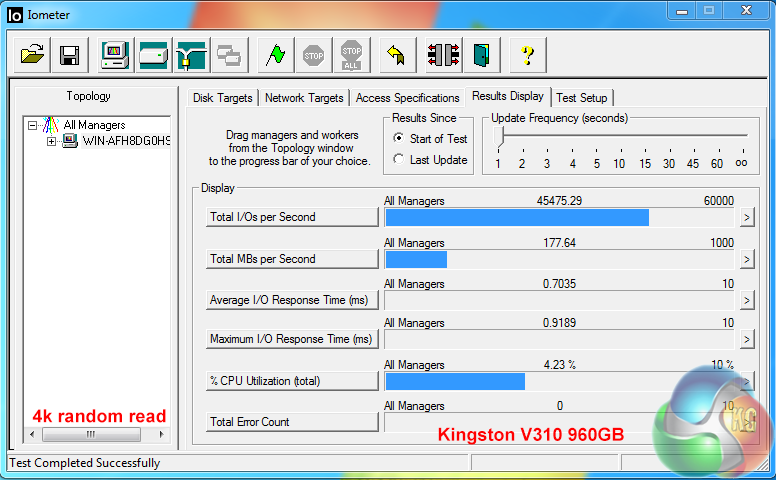Click the Total I/Os per Second progress bar

tap(559, 218)
